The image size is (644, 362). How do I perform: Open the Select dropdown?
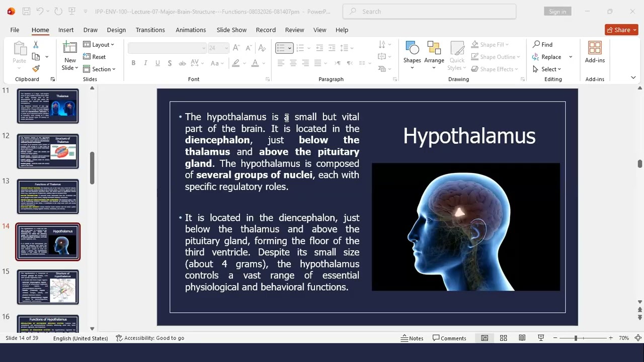tap(547, 69)
